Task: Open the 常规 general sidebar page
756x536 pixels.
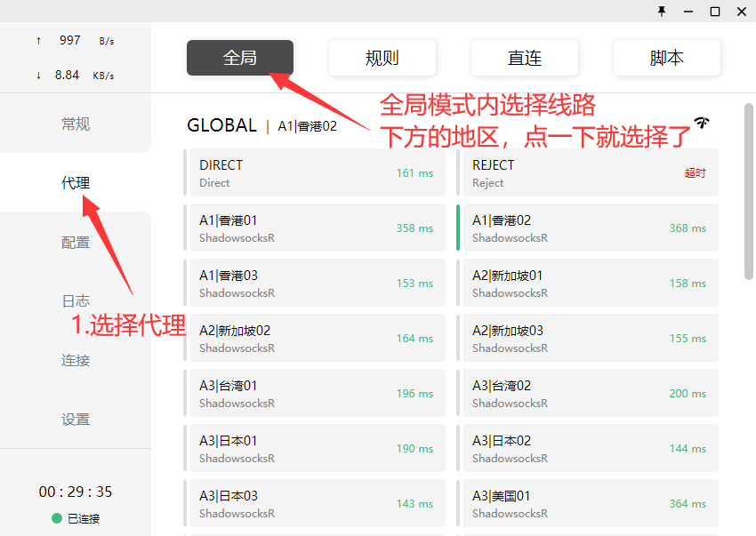Action: (76, 124)
